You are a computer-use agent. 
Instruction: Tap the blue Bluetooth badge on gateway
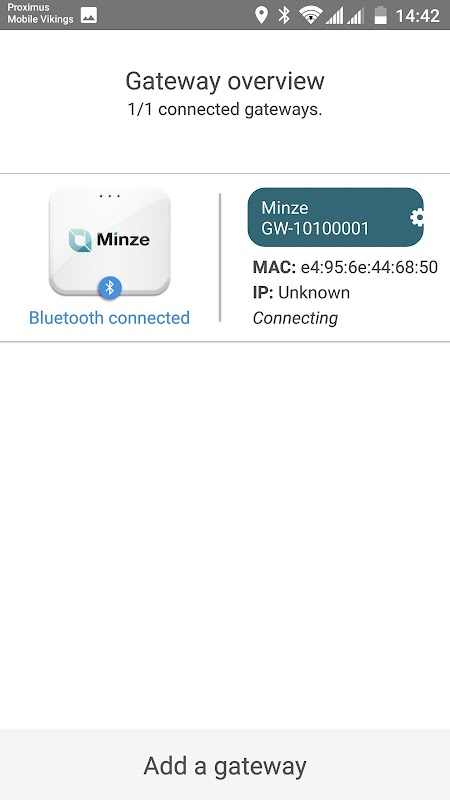[110, 288]
